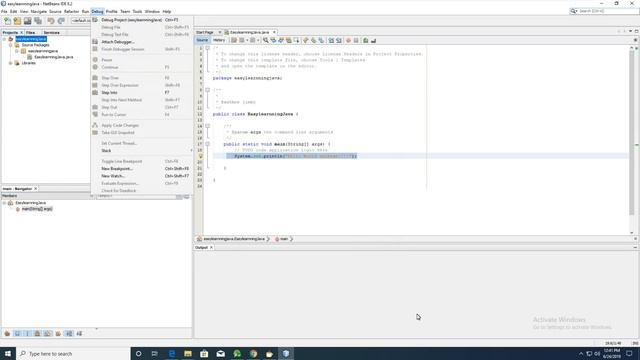
Task: Toggle Sort by Name in Navigator
Action: (x=69, y=334)
